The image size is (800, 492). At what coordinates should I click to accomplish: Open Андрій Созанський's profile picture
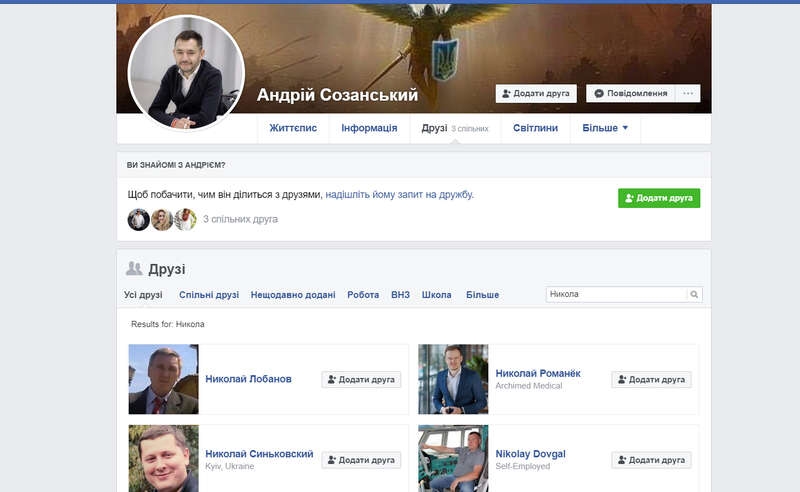(186, 73)
